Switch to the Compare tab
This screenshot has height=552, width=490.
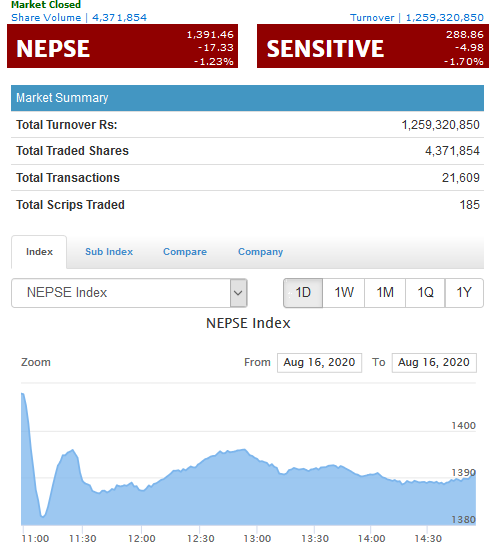(185, 252)
